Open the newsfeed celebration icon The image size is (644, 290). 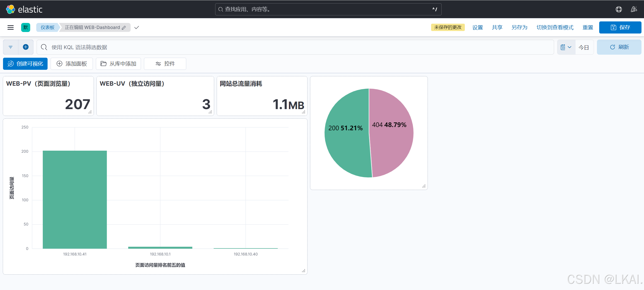(x=634, y=9)
